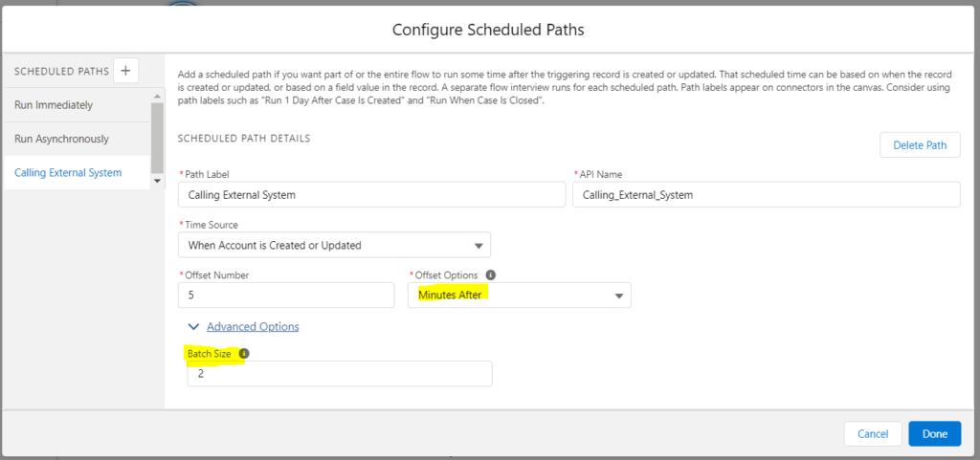
Task: Open the Time Source dropdown
Action: [334, 245]
